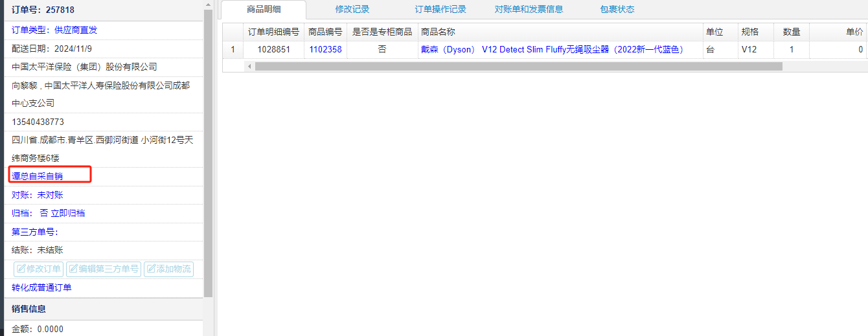
Task: Click the phone number 13540438773
Action: pyautogui.click(x=38, y=122)
